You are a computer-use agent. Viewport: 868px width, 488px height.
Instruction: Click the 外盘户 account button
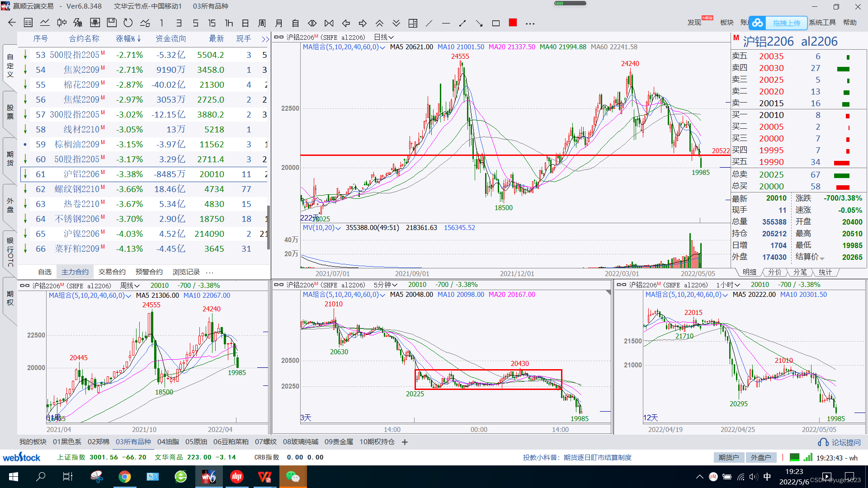761,457
